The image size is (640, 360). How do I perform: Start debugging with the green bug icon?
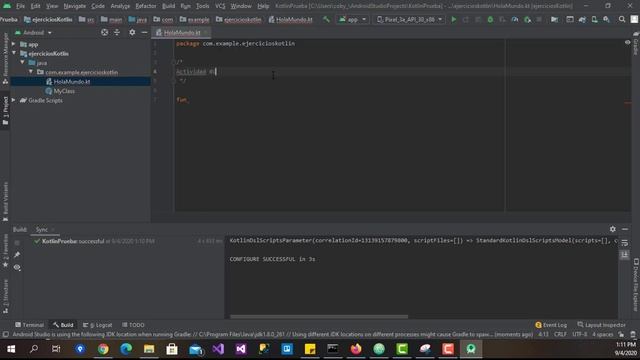(x=490, y=19)
